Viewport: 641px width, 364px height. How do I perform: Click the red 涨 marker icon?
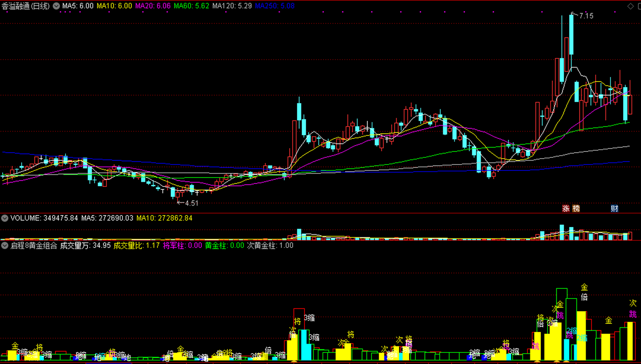[x=566, y=208]
